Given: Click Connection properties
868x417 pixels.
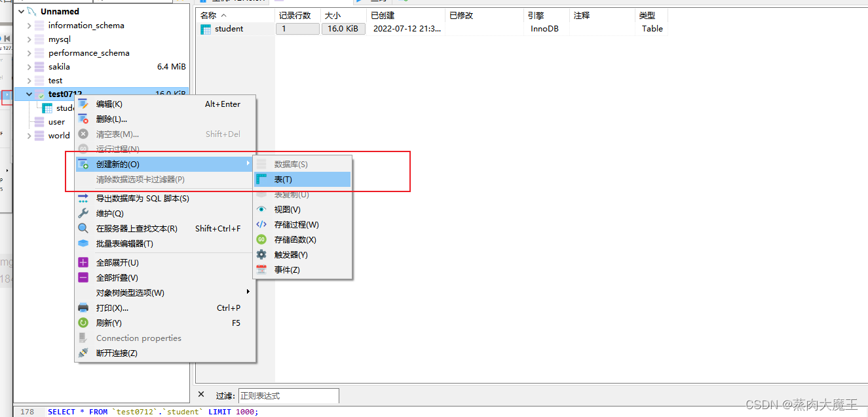Looking at the screenshot, I should coord(138,338).
